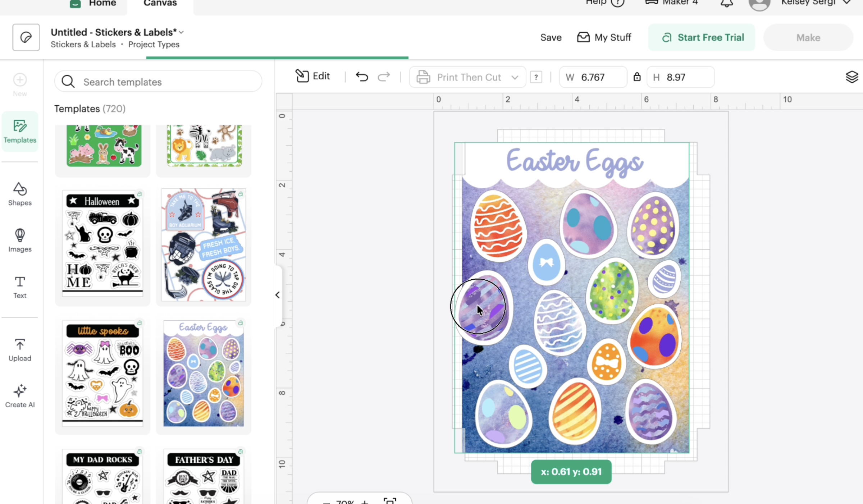Open the Shapes panel

20,194
